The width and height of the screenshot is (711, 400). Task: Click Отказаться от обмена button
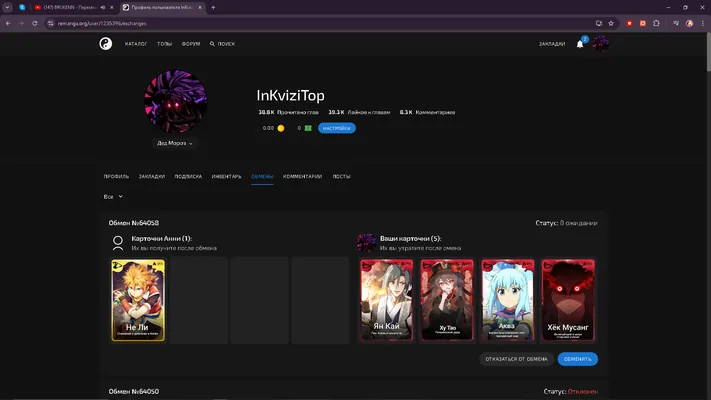[x=516, y=359]
